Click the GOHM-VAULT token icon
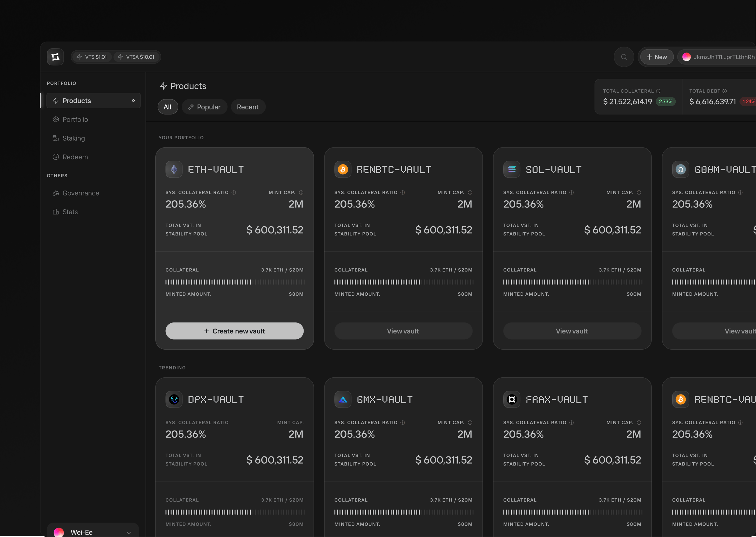The width and height of the screenshot is (756, 537). click(681, 169)
